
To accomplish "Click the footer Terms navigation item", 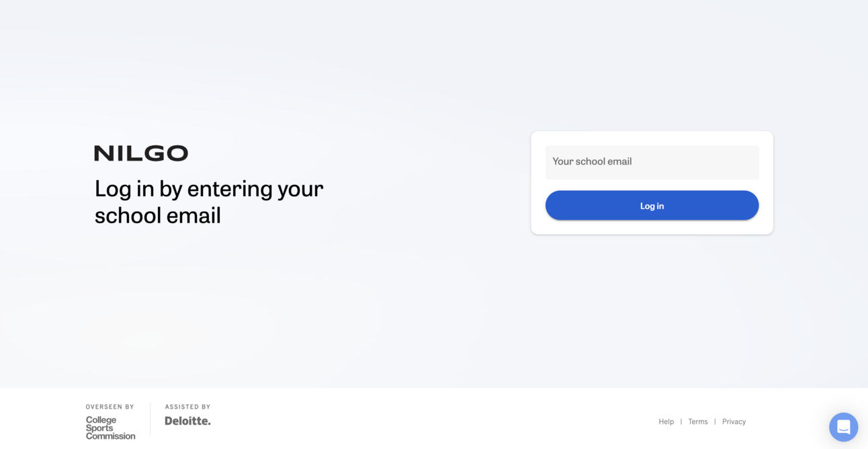I will 697,421.
